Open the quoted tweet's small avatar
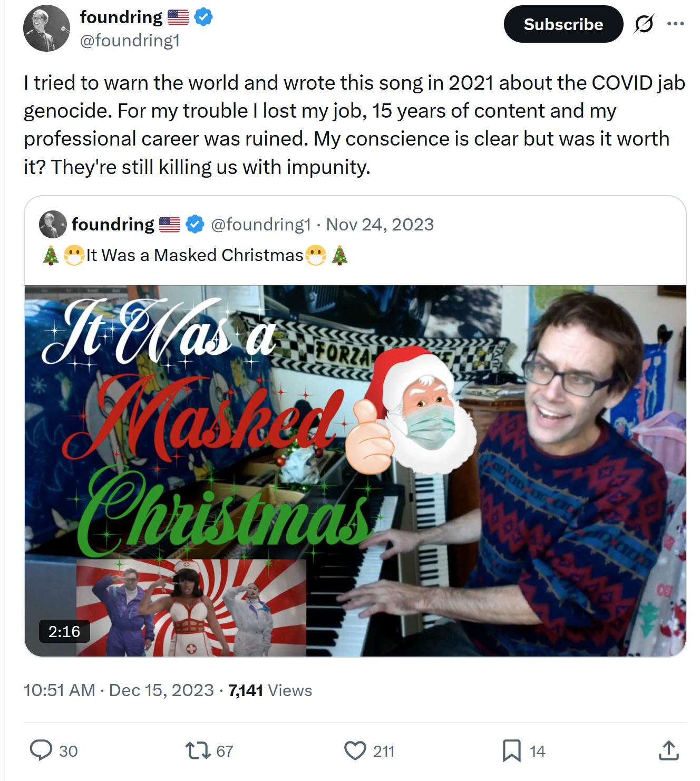This screenshot has height=781, width=700. (53, 224)
